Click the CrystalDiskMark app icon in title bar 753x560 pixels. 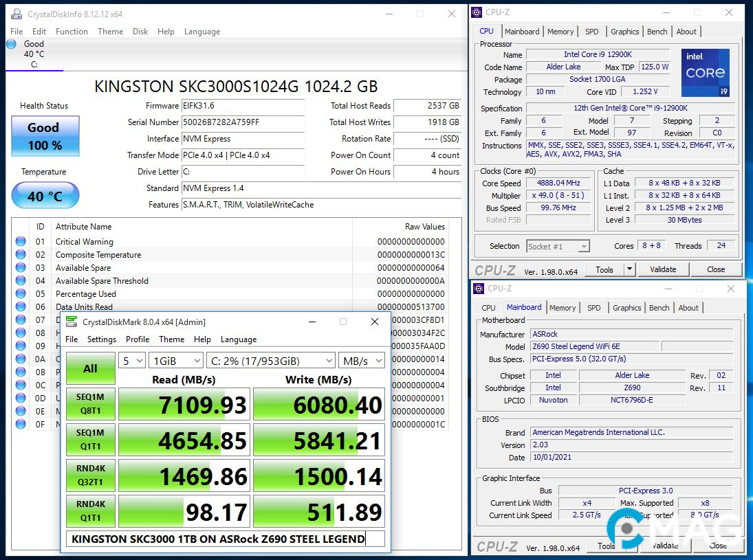pyautogui.click(x=72, y=322)
